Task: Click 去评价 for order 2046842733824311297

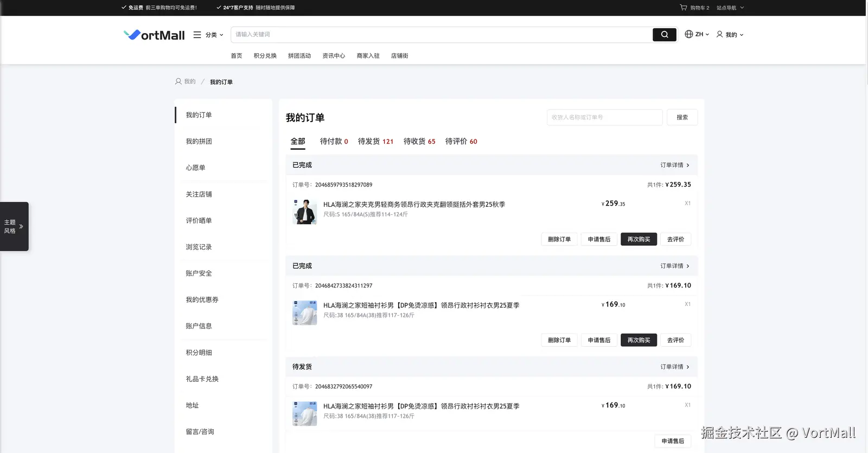Action: tap(675, 340)
